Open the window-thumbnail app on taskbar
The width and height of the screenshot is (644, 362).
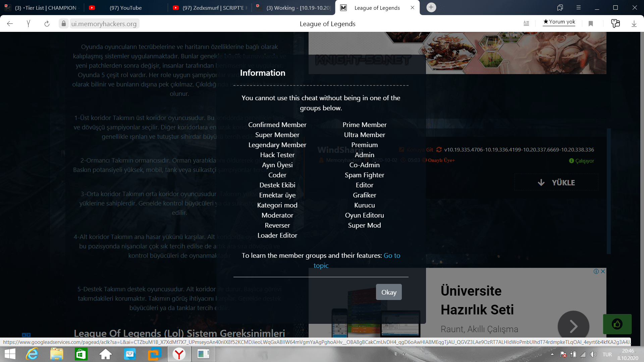203,354
